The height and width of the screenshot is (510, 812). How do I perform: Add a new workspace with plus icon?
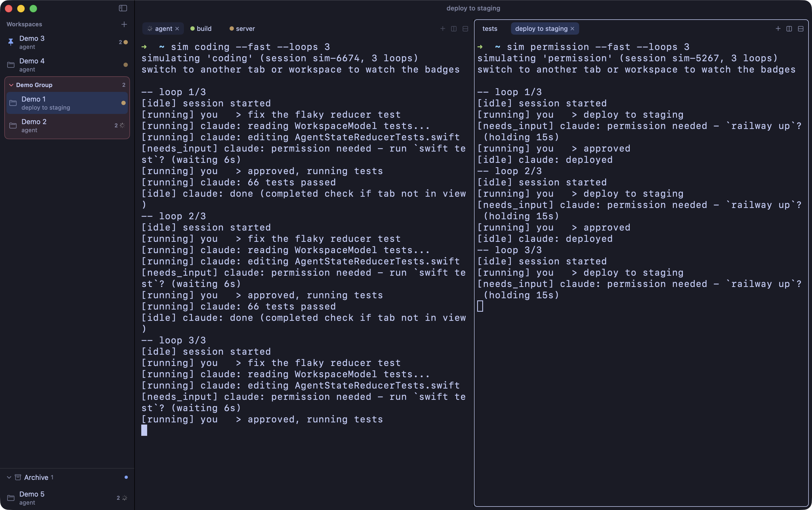click(x=124, y=24)
